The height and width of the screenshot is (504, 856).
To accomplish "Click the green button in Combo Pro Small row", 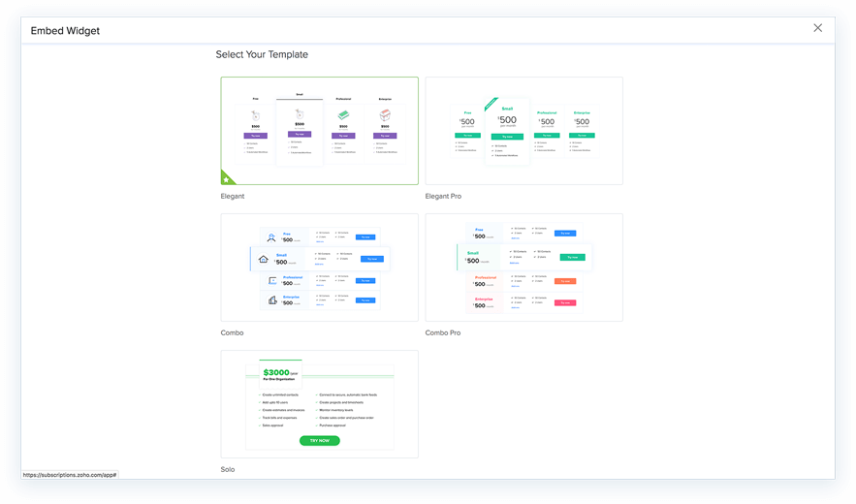I will point(573,257).
